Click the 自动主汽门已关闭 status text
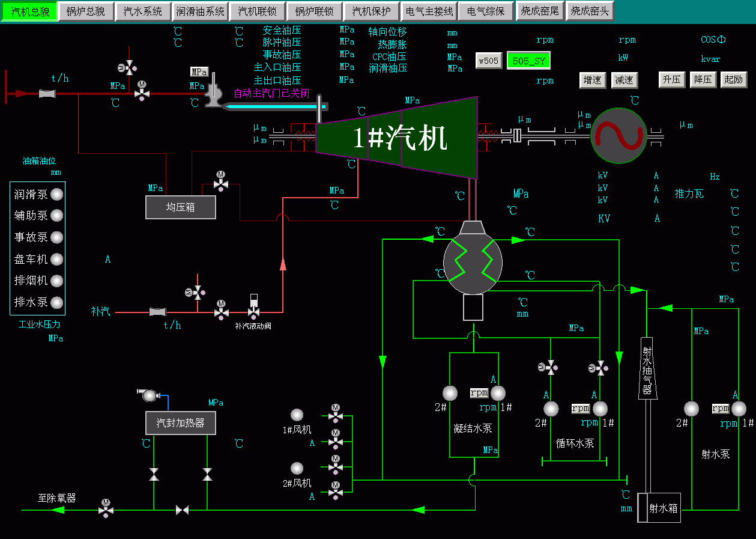The height and width of the screenshot is (539, 756). point(271,93)
